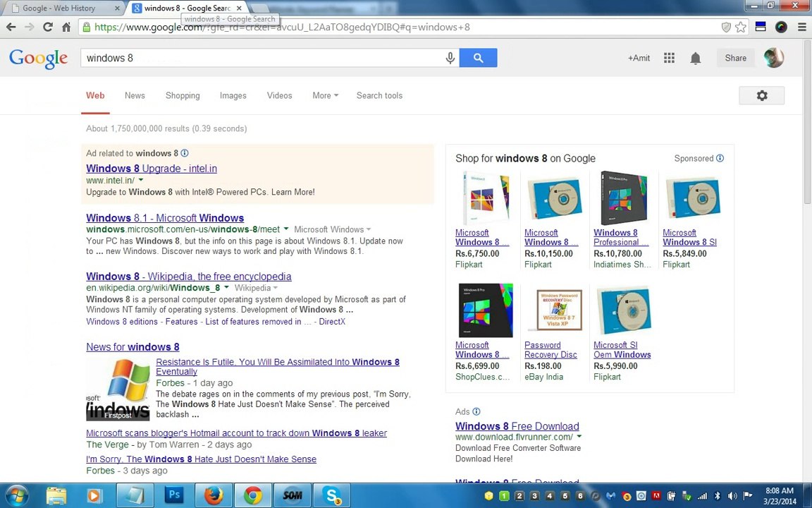Switch to Videos search tab
This screenshot has height=508, width=812.
click(279, 95)
